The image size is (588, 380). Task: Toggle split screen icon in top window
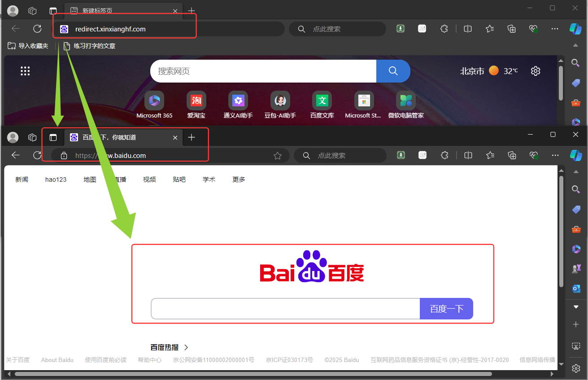click(x=468, y=29)
